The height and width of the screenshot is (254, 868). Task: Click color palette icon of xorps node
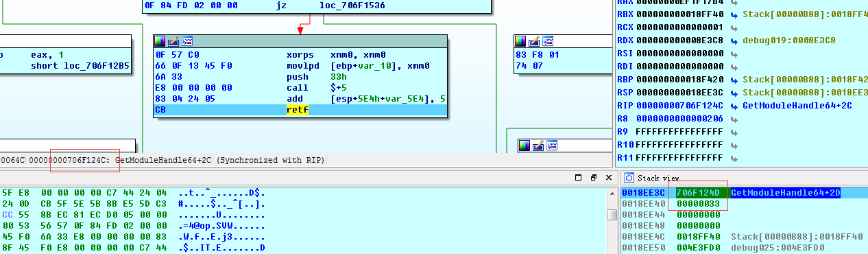pyautogui.click(x=160, y=42)
